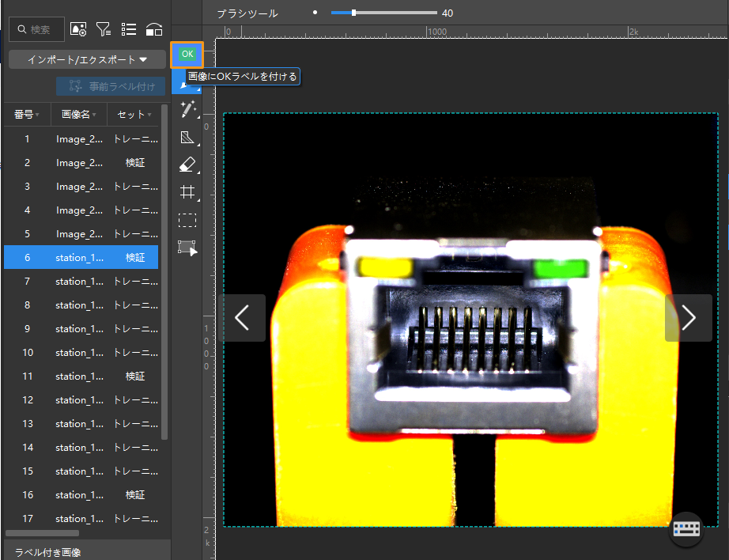The image size is (729, 560).
Task: Open the keyboard shortcuts button
Action: click(x=686, y=529)
